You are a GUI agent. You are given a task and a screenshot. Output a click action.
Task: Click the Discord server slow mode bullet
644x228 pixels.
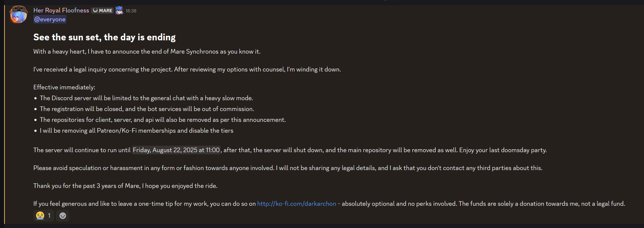coord(146,98)
